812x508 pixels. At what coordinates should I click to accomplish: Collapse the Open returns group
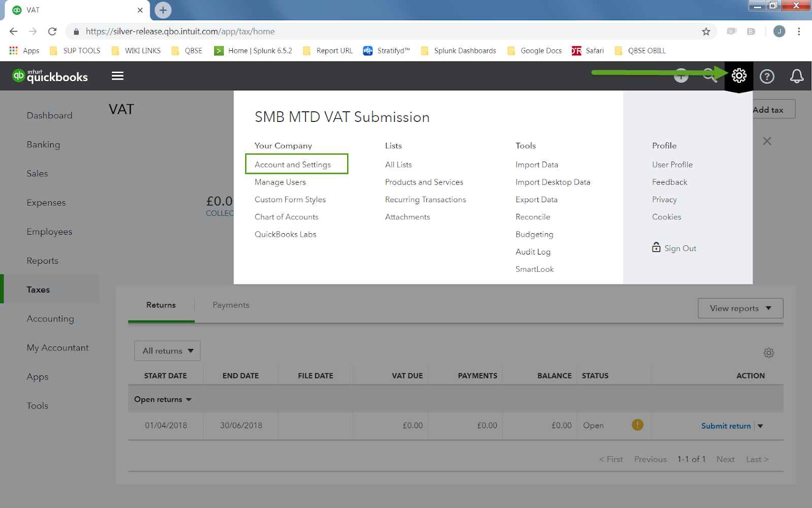pos(163,399)
